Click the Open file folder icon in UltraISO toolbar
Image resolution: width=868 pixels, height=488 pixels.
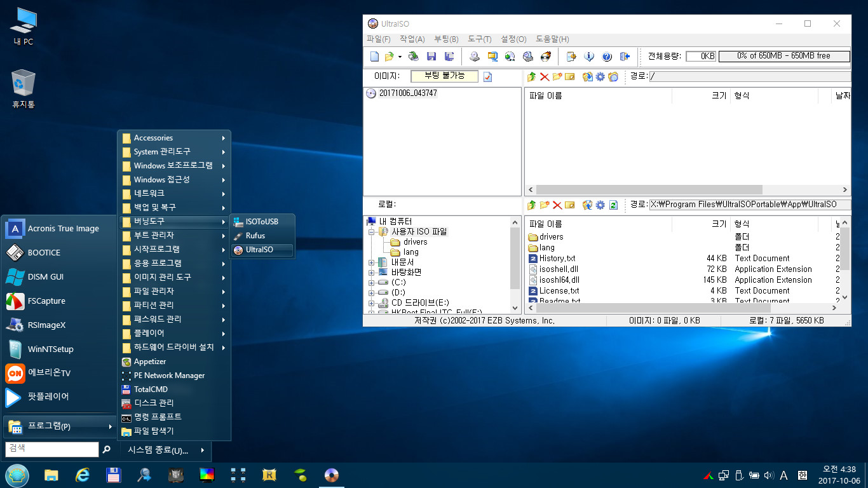coord(390,56)
